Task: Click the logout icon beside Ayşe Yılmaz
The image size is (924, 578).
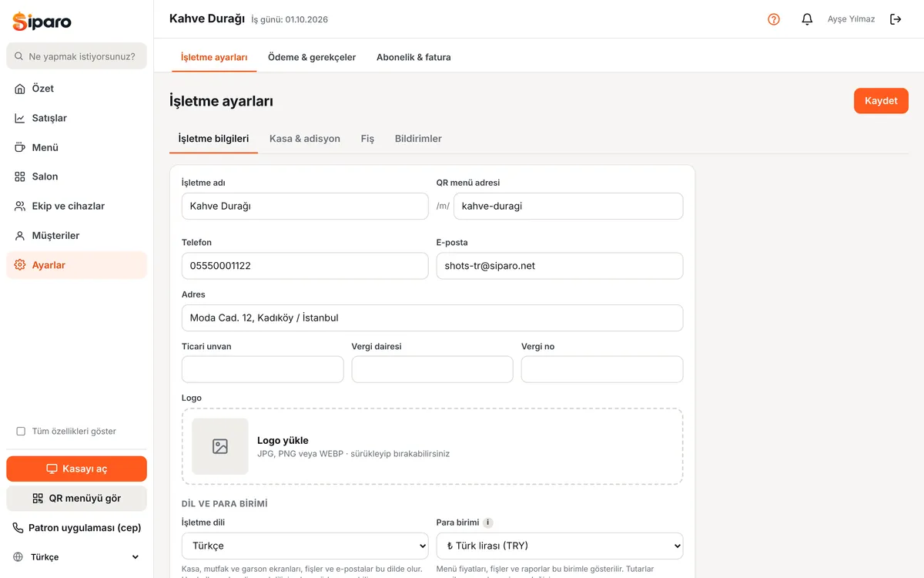Action: [896, 19]
